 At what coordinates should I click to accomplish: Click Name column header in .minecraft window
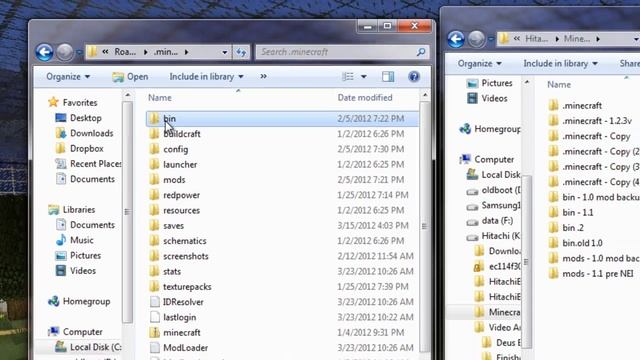[x=160, y=98]
